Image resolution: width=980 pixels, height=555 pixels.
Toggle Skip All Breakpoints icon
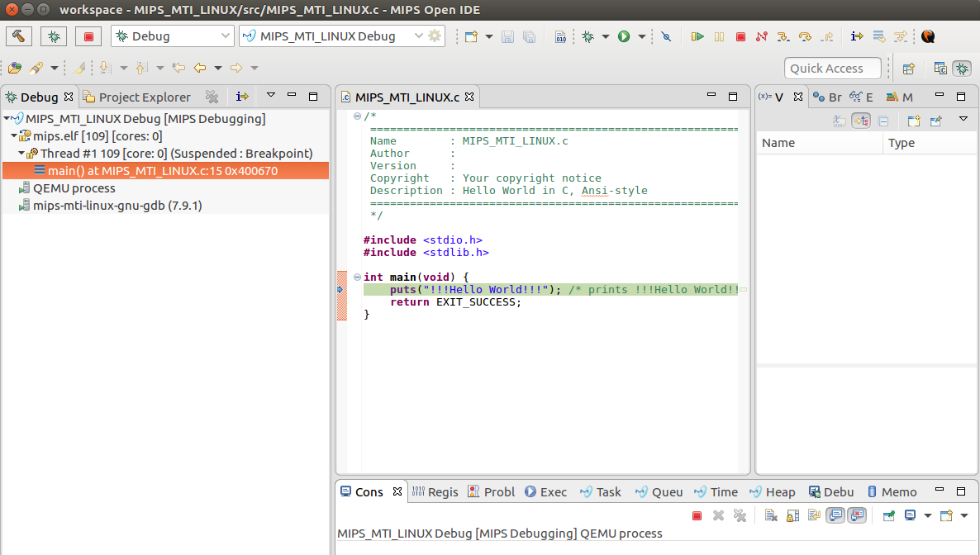[666, 37]
